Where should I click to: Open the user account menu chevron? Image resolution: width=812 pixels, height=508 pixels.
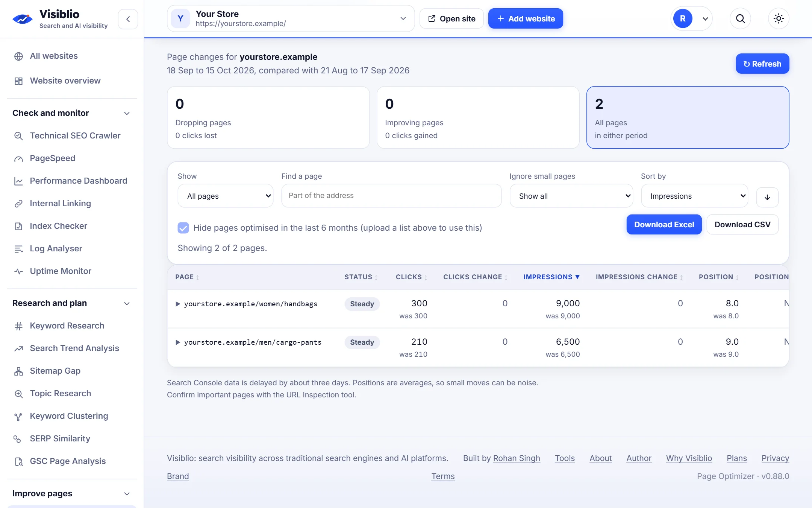point(705,19)
